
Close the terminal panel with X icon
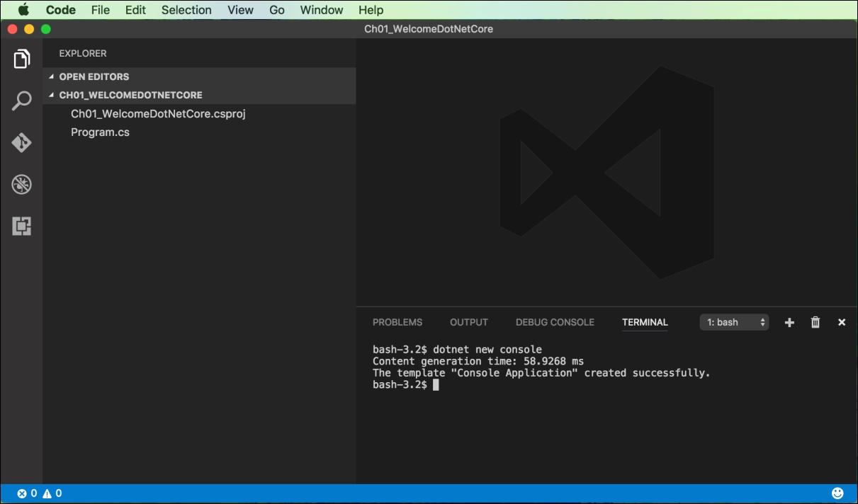tap(842, 322)
